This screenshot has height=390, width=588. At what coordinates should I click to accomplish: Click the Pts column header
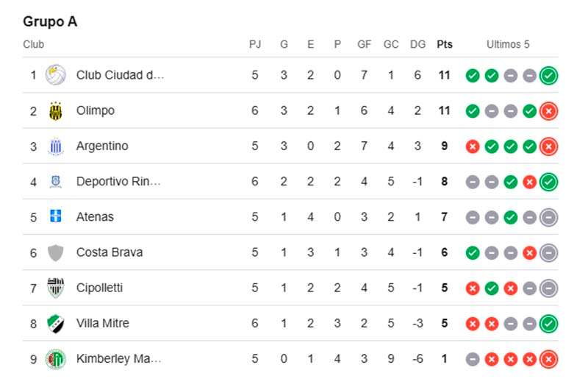pyautogui.click(x=445, y=44)
